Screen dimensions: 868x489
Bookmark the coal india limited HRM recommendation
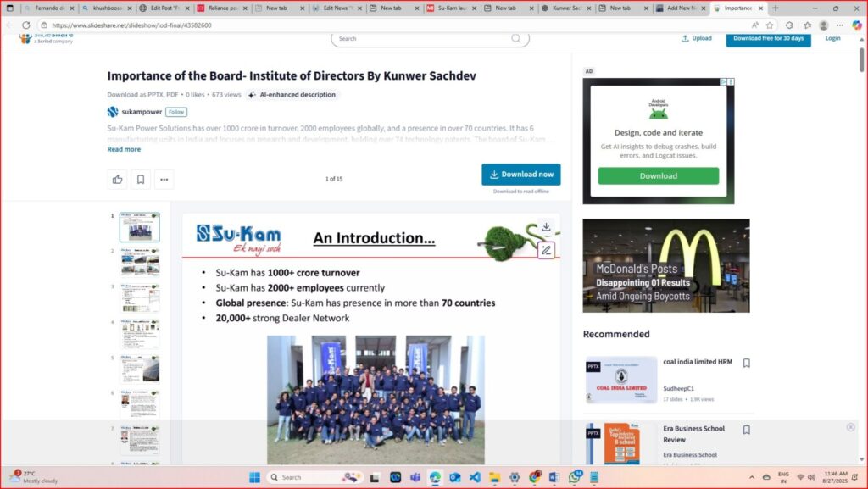(x=746, y=363)
